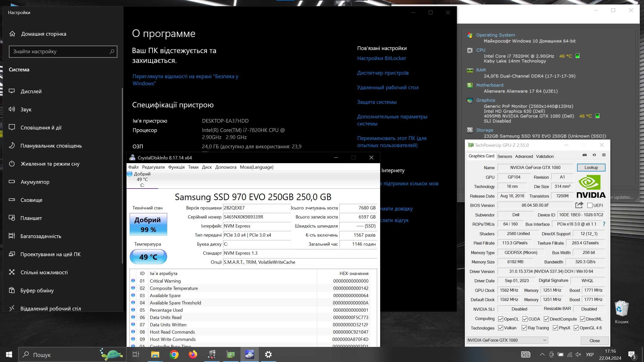
Task: Open Функція menu in CrystalDiskInfo
Action: tap(176, 167)
